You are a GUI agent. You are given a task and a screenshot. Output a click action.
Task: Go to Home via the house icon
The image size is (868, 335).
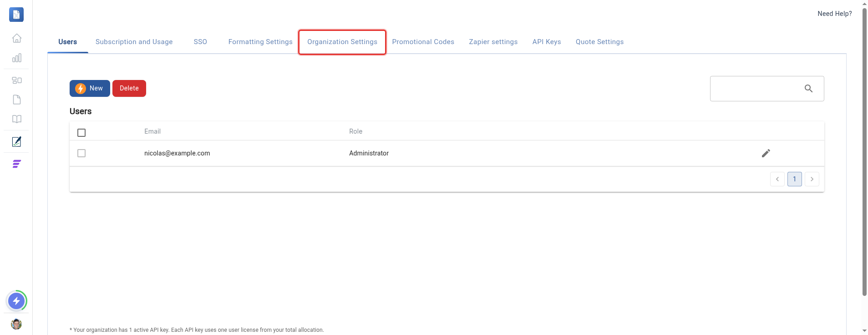click(x=17, y=38)
